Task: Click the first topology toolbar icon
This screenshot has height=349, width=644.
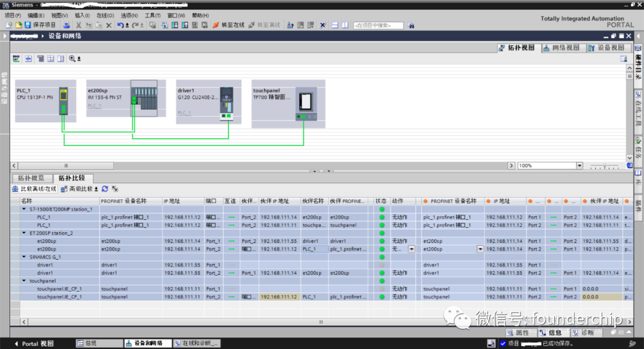Action: (x=16, y=58)
